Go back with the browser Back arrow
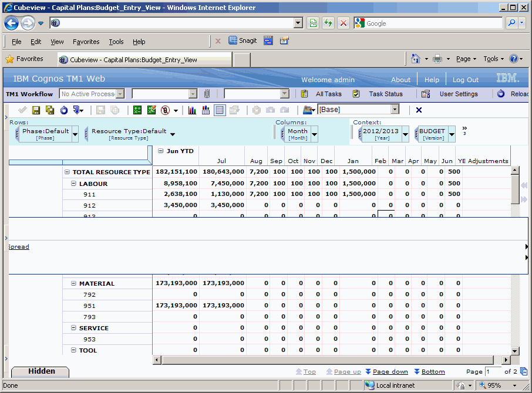Viewport: 532px width, 393px height. point(12,23)
